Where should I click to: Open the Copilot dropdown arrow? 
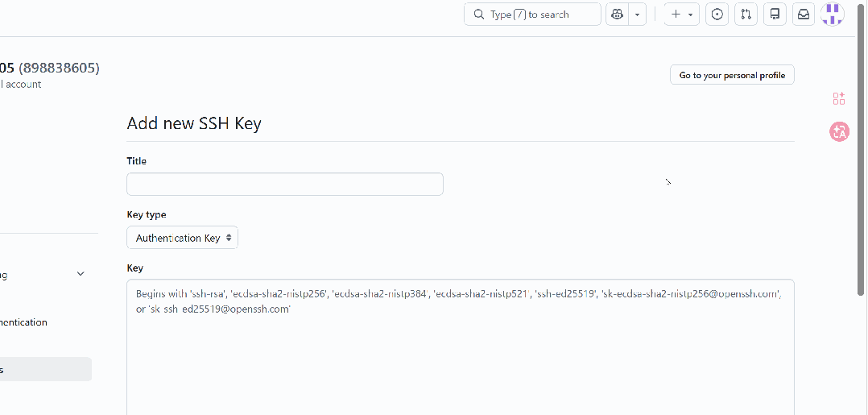(637, 15)
